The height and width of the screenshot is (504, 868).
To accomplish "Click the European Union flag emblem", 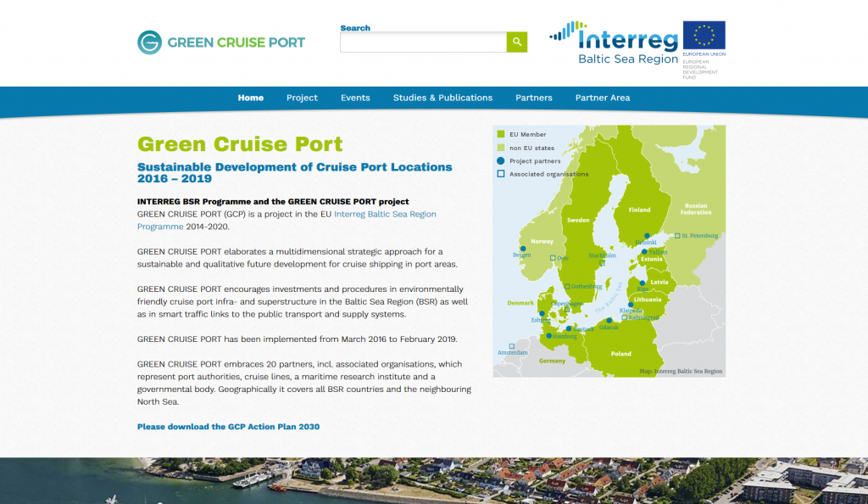I will click(x=704, y=36).
